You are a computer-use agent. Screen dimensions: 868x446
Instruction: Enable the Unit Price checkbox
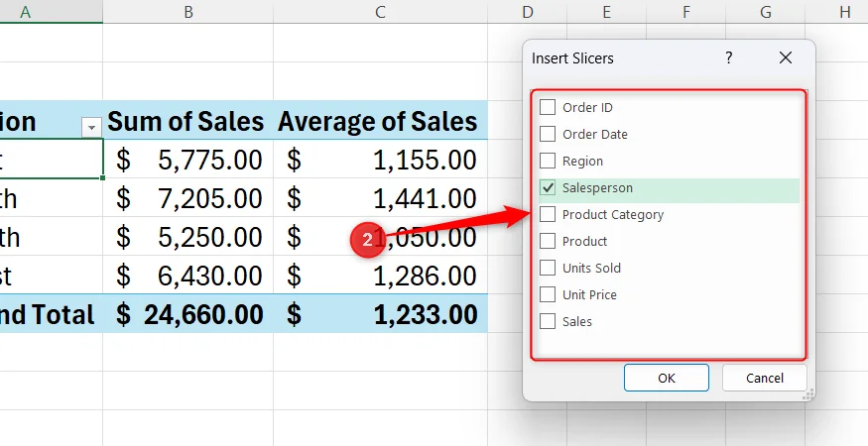point(548,294)
